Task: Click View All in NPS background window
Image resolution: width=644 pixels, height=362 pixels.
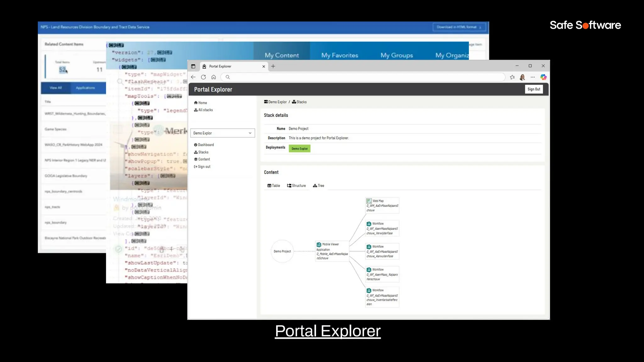Action: point(56,88)
